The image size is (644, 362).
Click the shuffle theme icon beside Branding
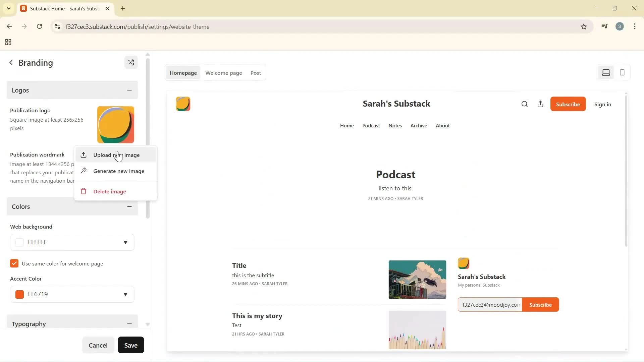131,63
